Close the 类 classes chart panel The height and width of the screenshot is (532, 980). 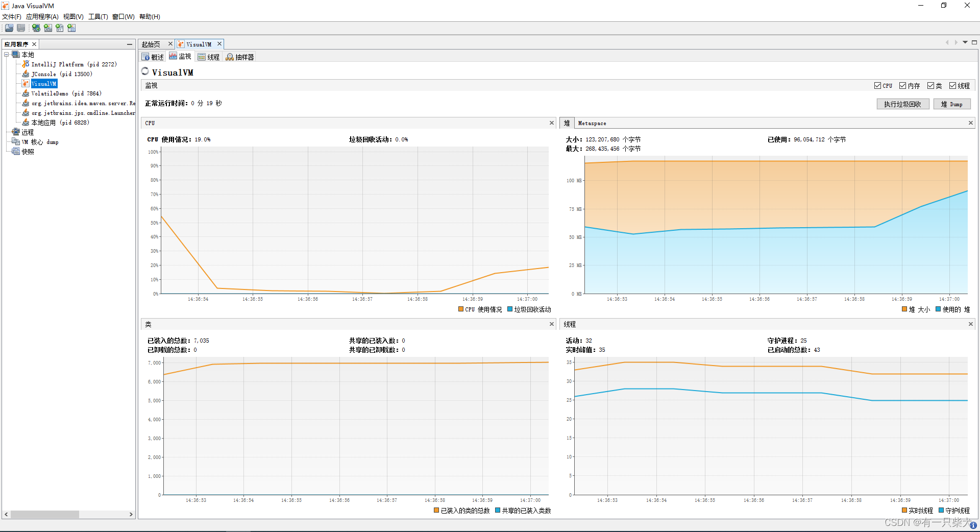click(552, 324)
